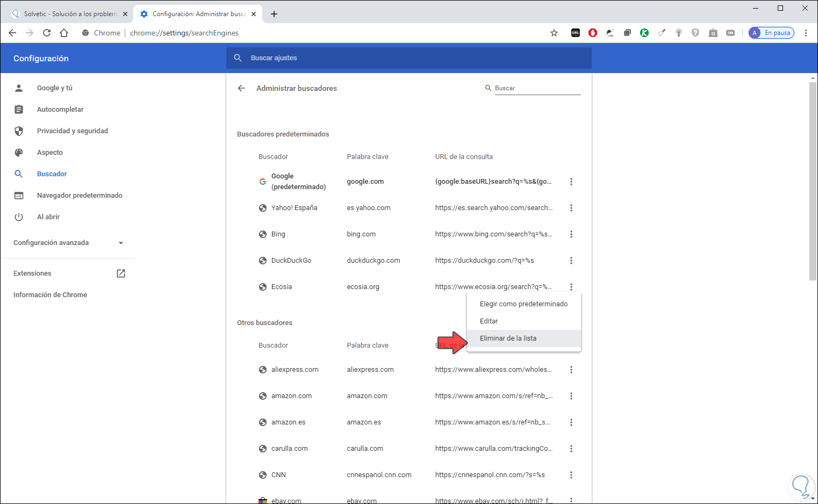Open 'Autocompletar' settings section
Screen dimensions: 818x504
click(60, 110)
